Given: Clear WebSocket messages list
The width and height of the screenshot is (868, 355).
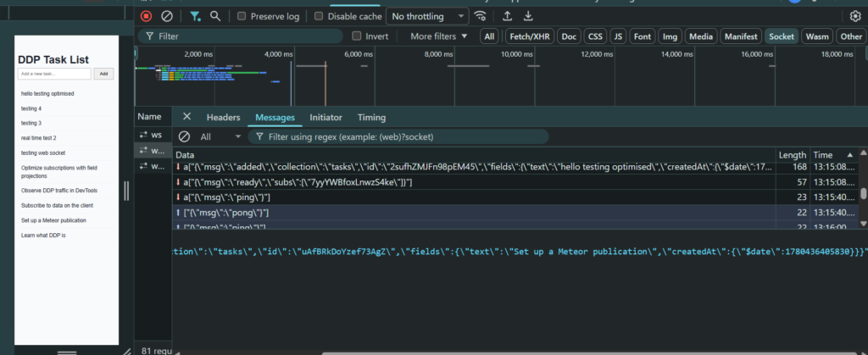Looking at the screenshot, I should [184, 136].
